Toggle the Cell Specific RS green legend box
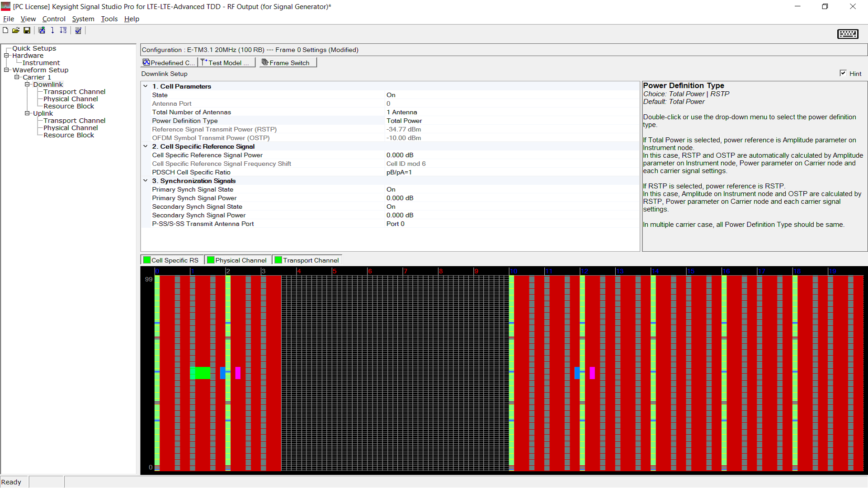868x488 pixels. [147, 260]
